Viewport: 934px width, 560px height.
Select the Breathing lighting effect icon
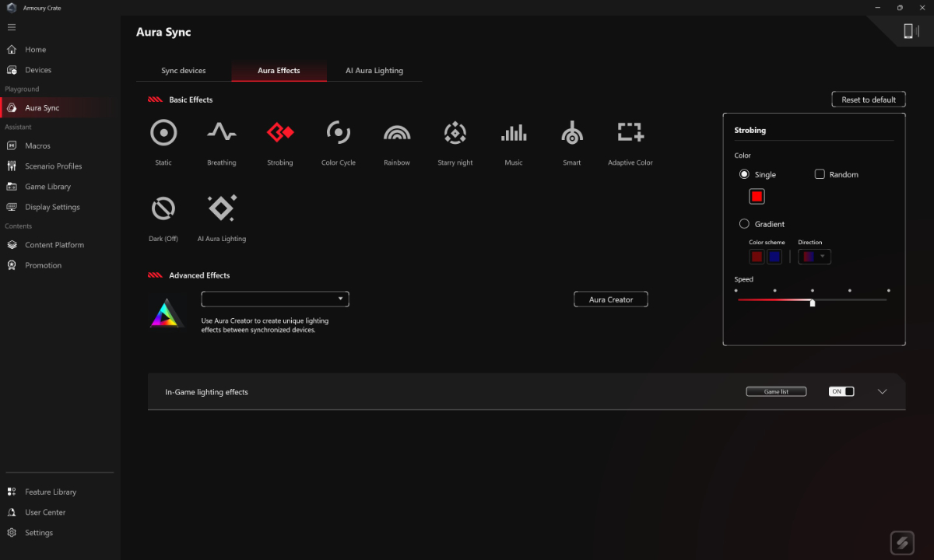pos(222,133)
